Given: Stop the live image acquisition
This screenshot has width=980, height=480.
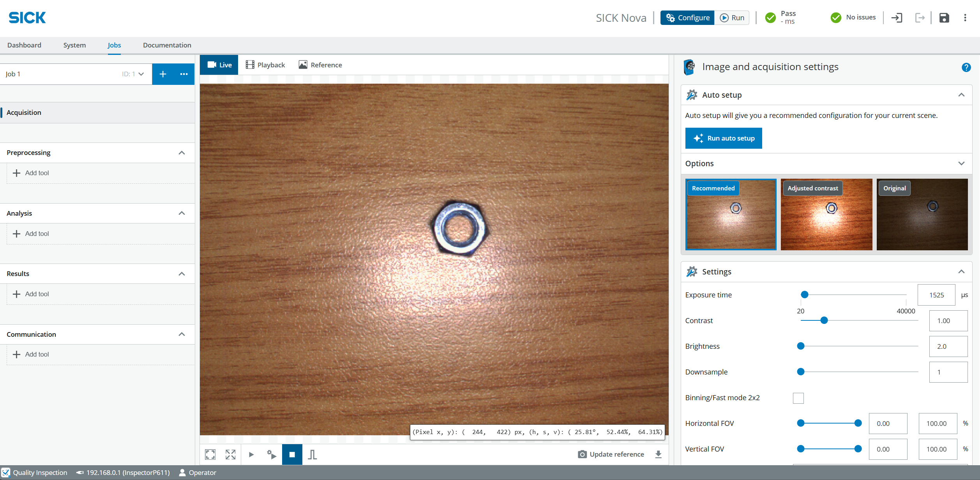Looking at the screenshot, I should click(292, 454).
